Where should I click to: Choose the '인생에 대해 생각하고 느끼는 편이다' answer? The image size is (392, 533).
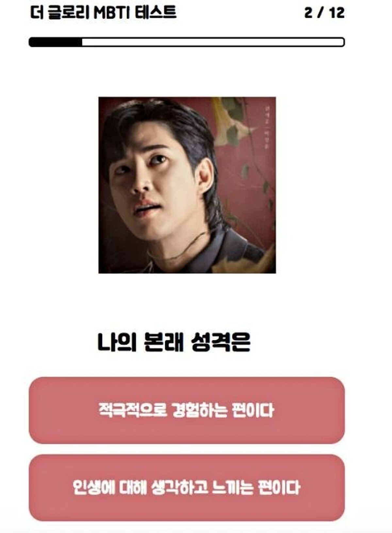[x=187, y=488]
